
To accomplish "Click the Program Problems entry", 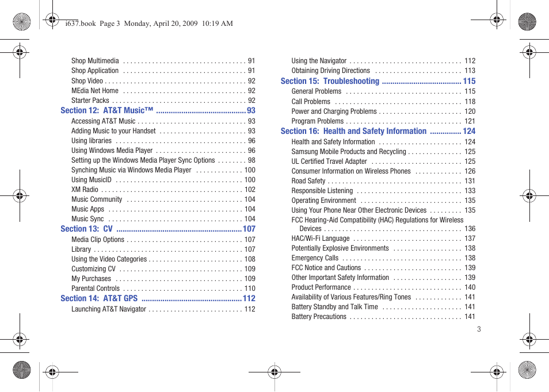I will click(x=383, y=121).
